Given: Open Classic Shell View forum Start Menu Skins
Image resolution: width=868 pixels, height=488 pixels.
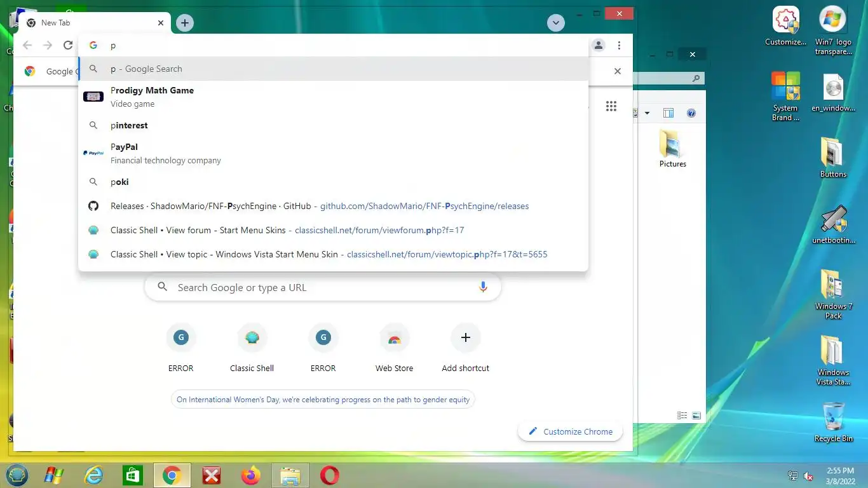Looking at the screenshot, I should pyautogui.click(x=334, y=230).
